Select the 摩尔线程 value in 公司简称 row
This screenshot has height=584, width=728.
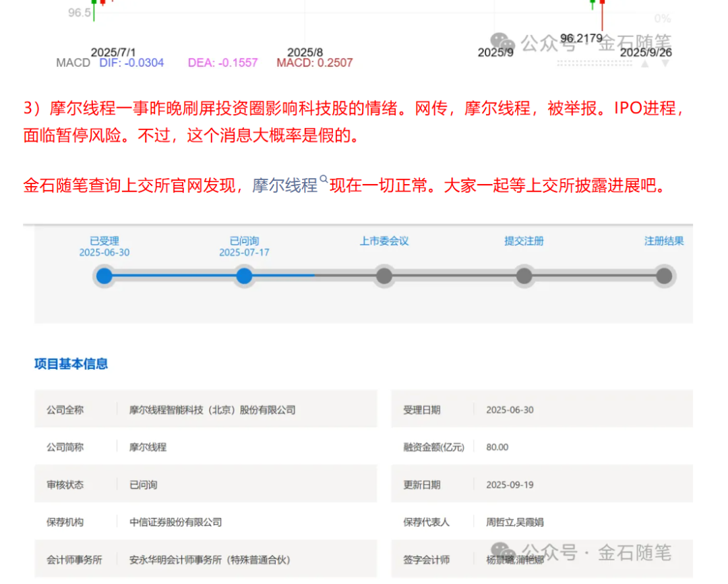148,447
